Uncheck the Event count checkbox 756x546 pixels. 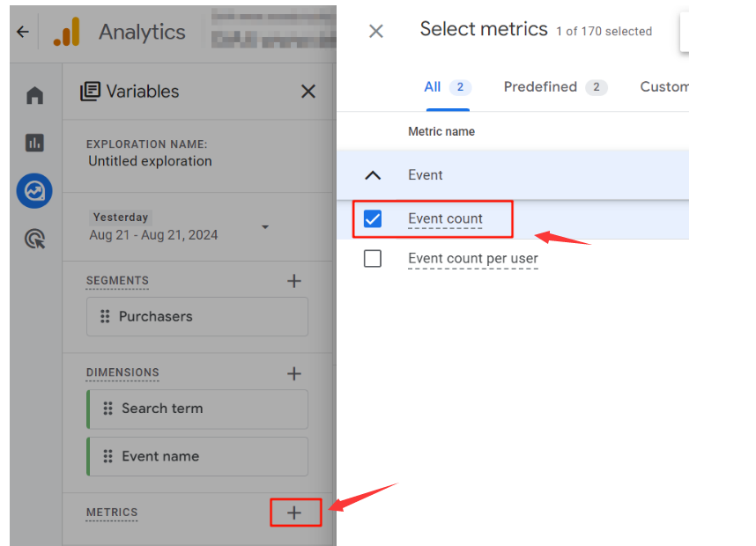click(x=373, y=218)
